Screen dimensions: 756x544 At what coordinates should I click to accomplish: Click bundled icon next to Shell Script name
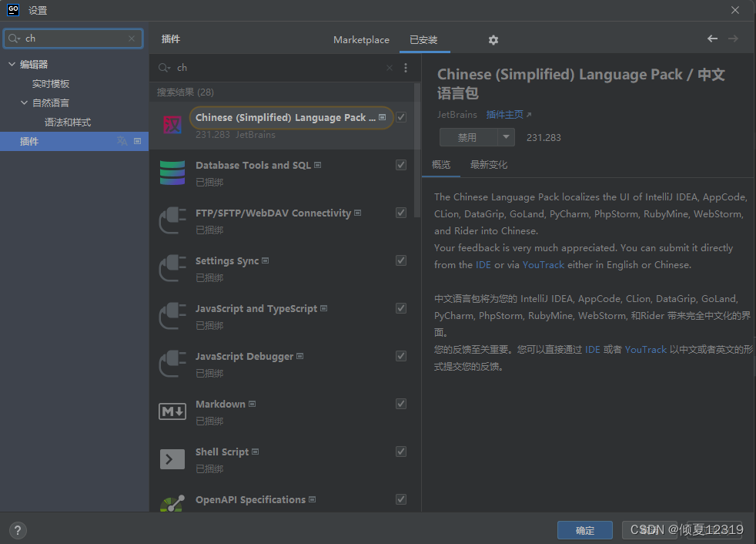click(256, 452)
